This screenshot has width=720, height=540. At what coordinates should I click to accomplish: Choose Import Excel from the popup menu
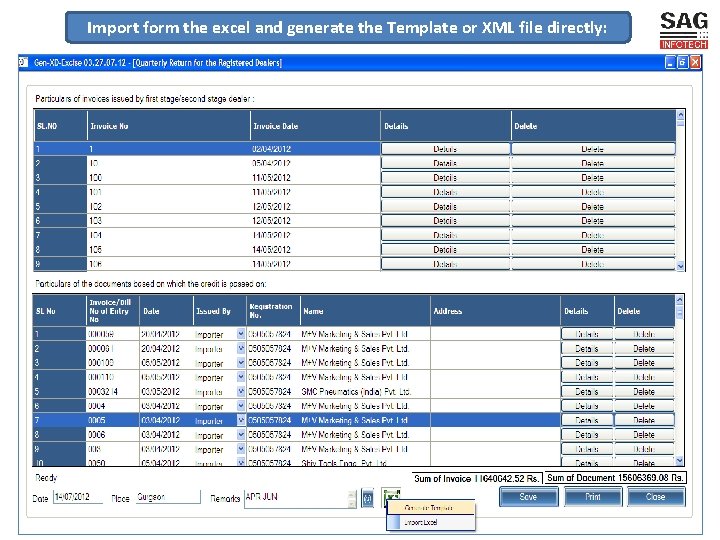click(x=429, y=522)
